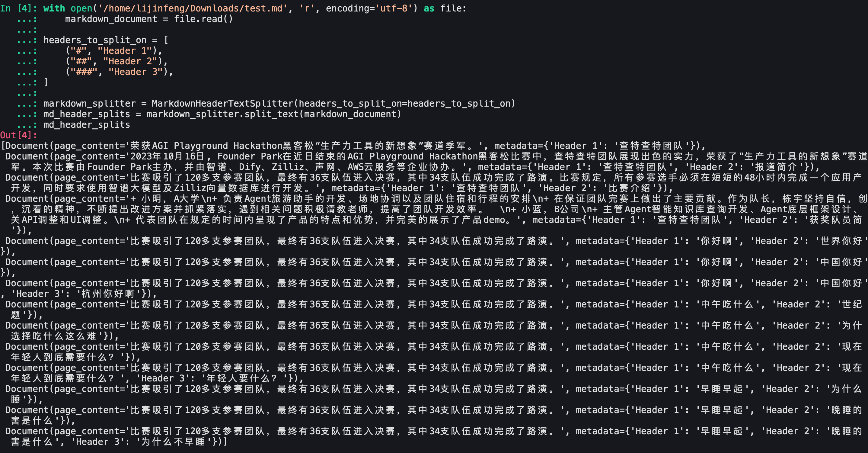Click the markdown_document = file.read() line
This screenshot has width=868, height=453.
point(148,19)
